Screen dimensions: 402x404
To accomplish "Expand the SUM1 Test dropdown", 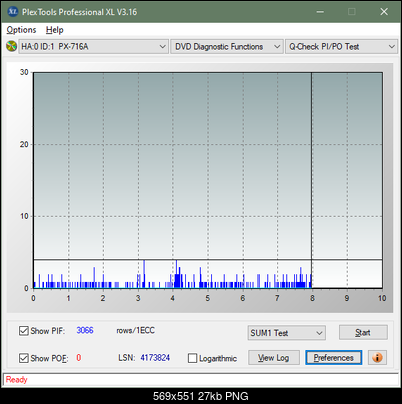I will [x=287, y=333].
